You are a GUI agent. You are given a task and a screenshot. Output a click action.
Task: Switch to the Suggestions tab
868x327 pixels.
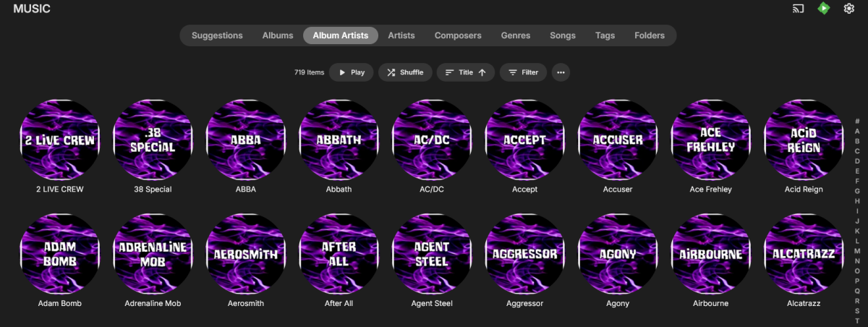coord(217,35)
